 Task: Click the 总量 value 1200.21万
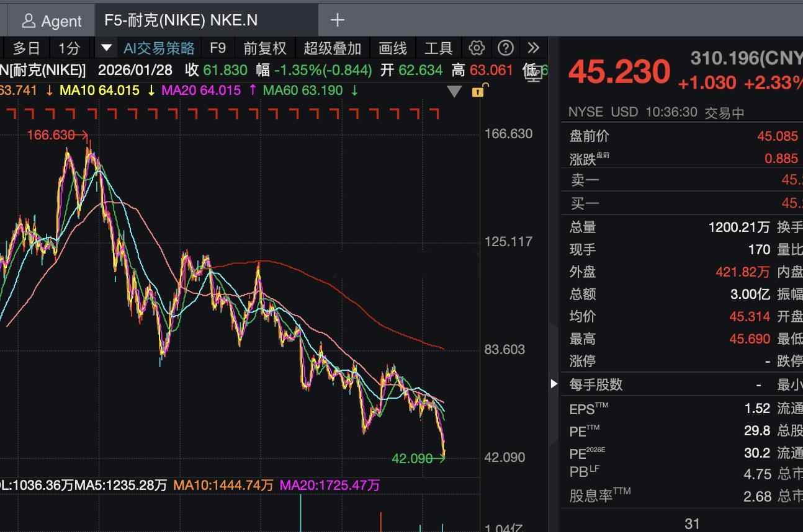point(739,227)
